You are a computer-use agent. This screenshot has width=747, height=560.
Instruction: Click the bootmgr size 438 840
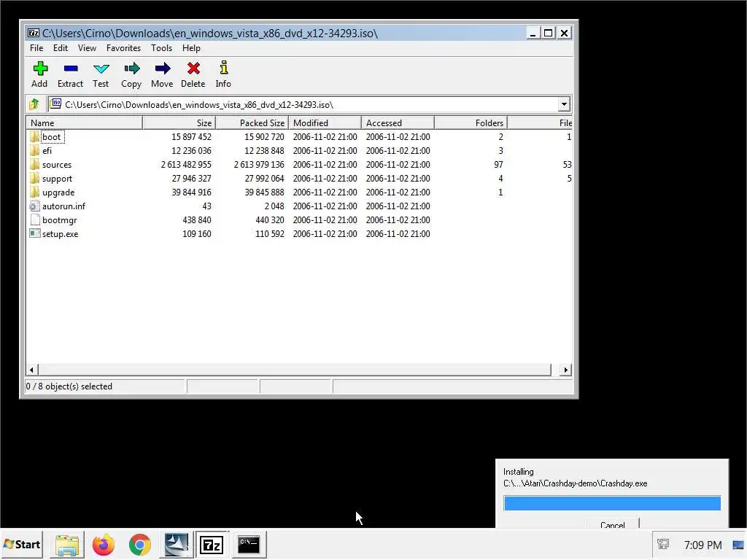tap(197, 220)
